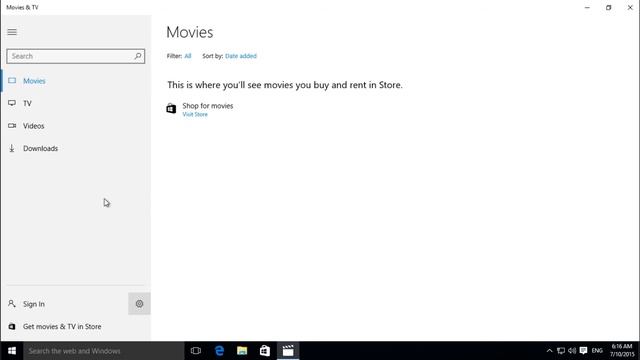Click the Movies & TV taskbar icon
The image size is (640, 360).
click(x=288, y=351)
